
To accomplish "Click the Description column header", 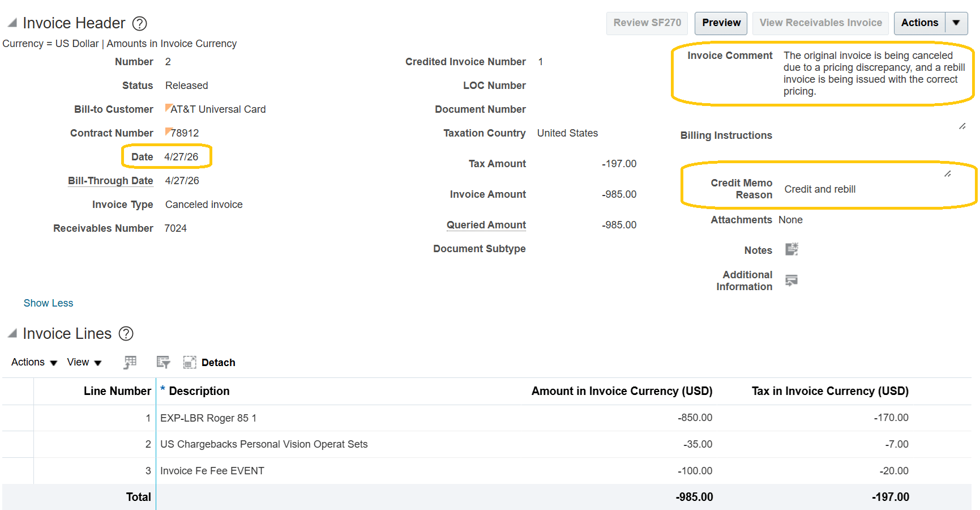I will tap(199, 391).
